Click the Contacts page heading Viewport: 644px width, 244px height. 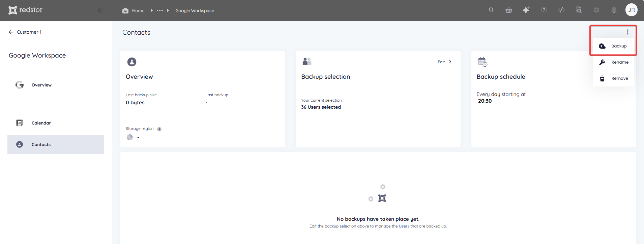click(x=136, y=32)
